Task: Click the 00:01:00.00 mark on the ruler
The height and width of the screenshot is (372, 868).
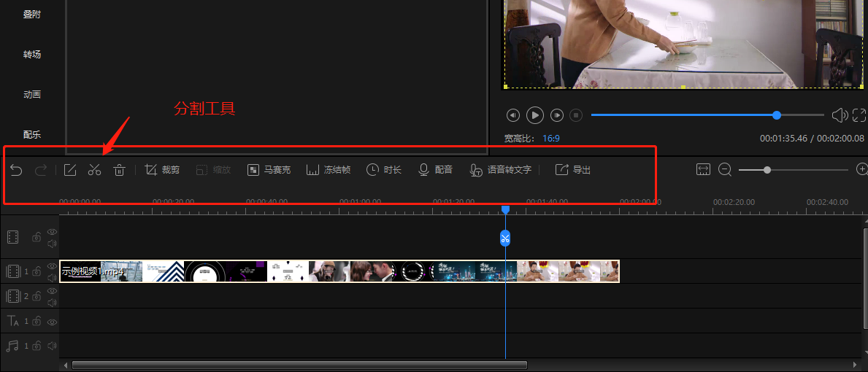Action: pyautogui.click(x=360, y=202)
